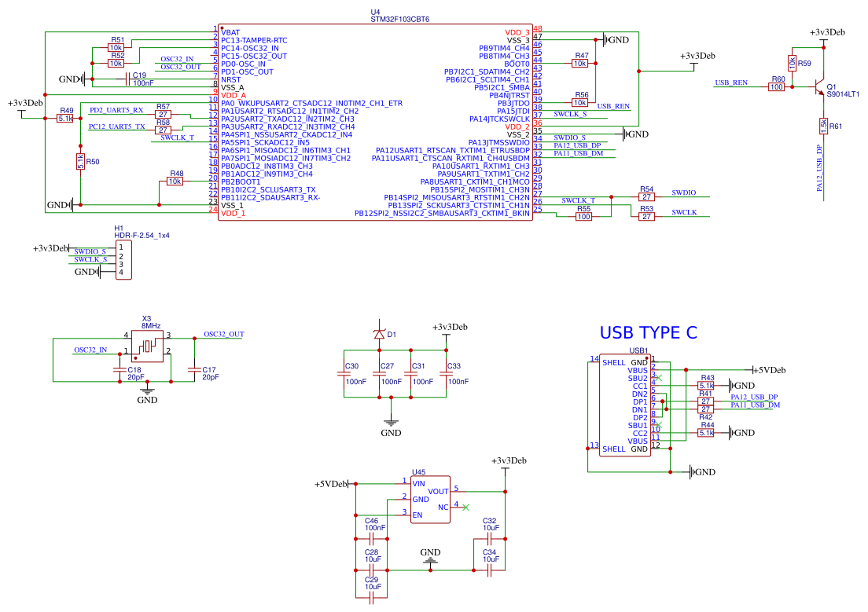Select the X3 8MHz crystal symbol
Viewport: 868px width, 612px height.
click(146, 346)
